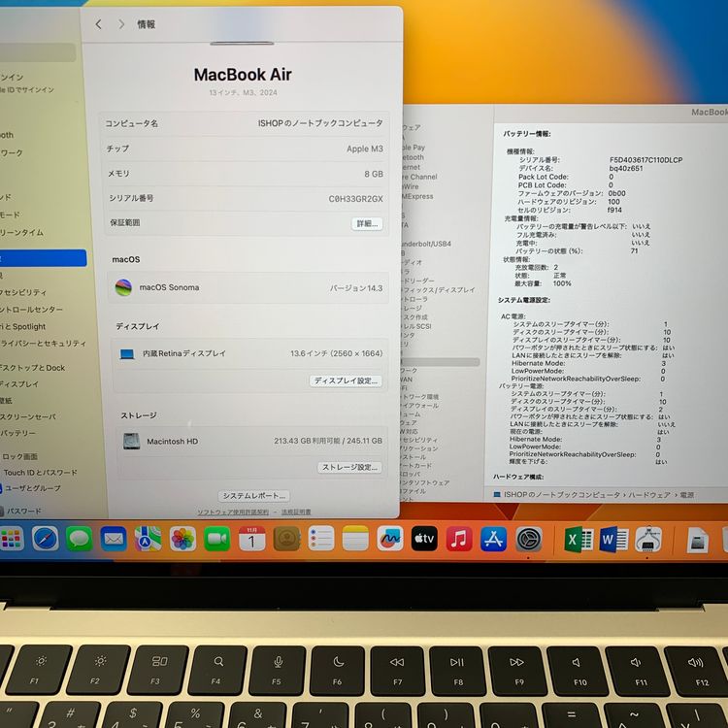The width and height of the screenshot is (728, 728).
Task: Select スクリーンセーバ in the settings sidebar
Action: click(x=28, y=417)
